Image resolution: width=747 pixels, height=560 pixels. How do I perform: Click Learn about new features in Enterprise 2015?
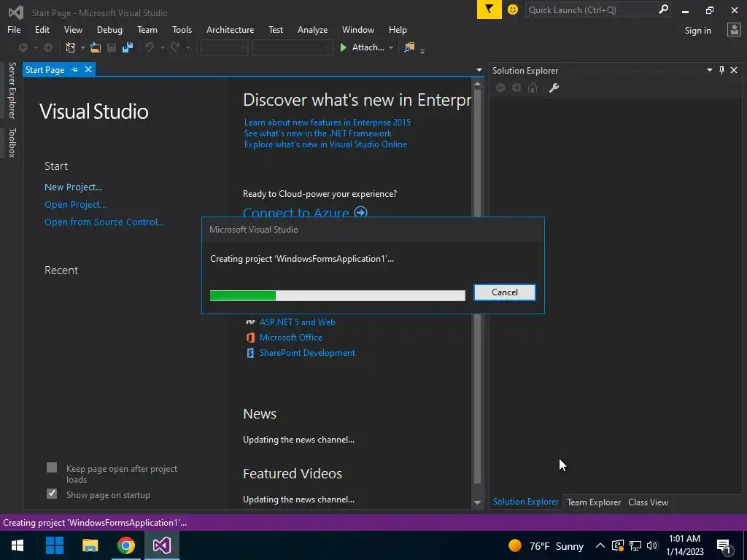(328, 122)
